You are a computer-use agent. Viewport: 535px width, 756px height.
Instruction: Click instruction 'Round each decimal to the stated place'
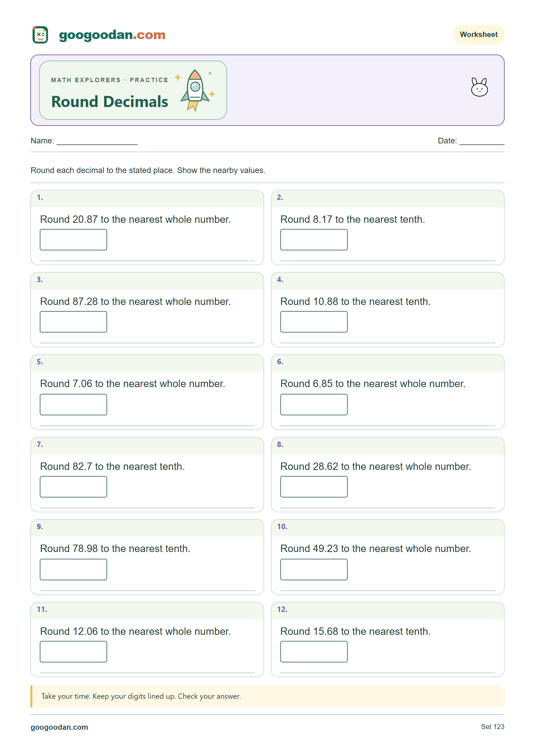click(102, 170)
